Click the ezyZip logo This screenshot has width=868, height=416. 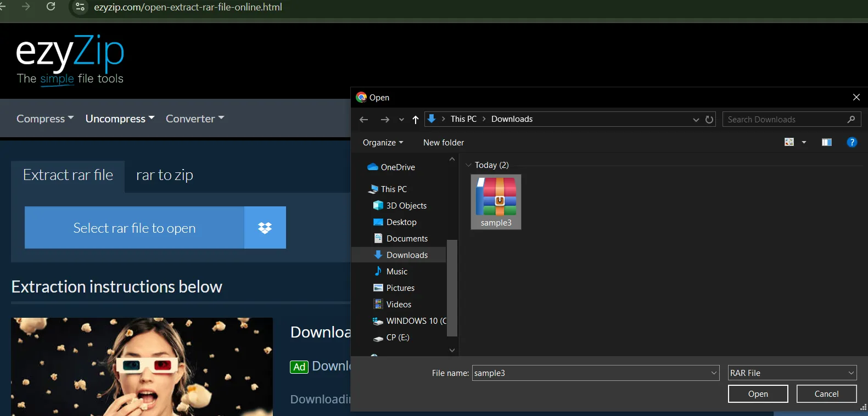70,60
